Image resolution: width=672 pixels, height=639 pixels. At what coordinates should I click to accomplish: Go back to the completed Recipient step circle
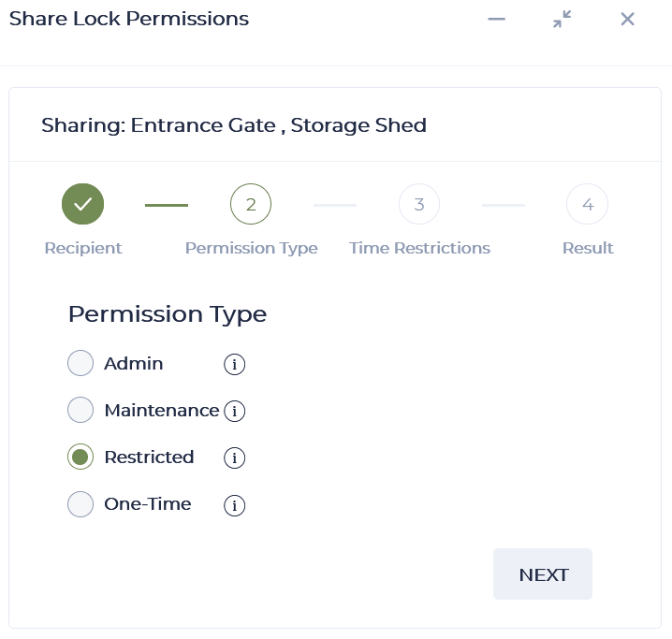82,204
